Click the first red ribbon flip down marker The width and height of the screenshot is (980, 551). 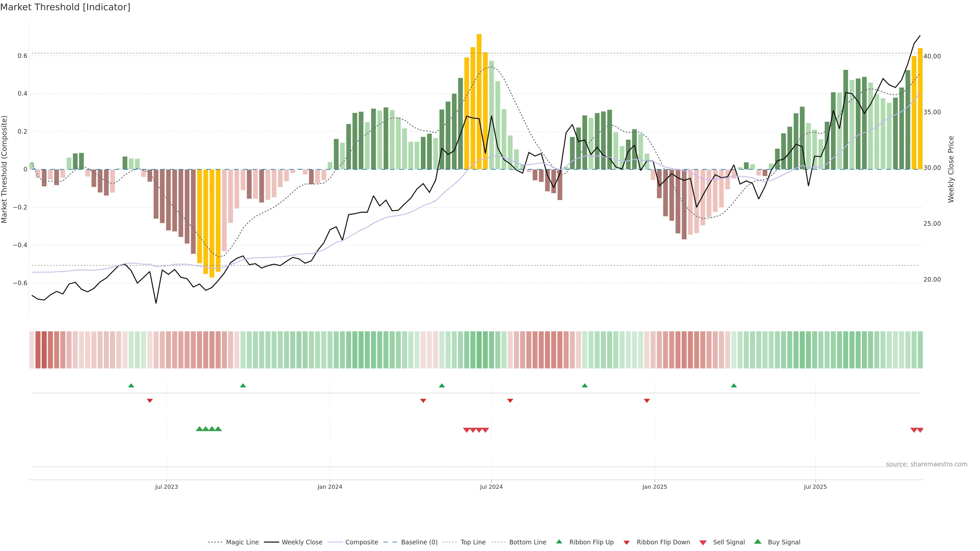pyautogui.click(x=150, y=400)
